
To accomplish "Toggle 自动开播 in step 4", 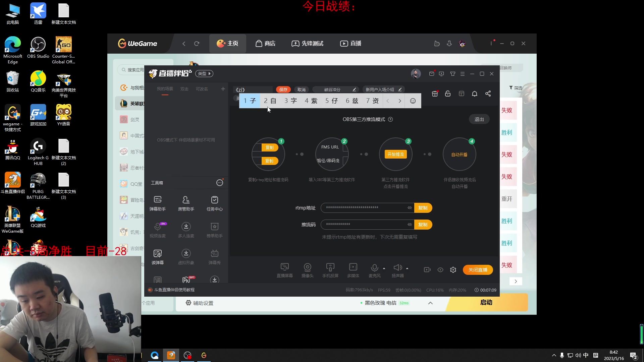I will (x=459, y=155).
